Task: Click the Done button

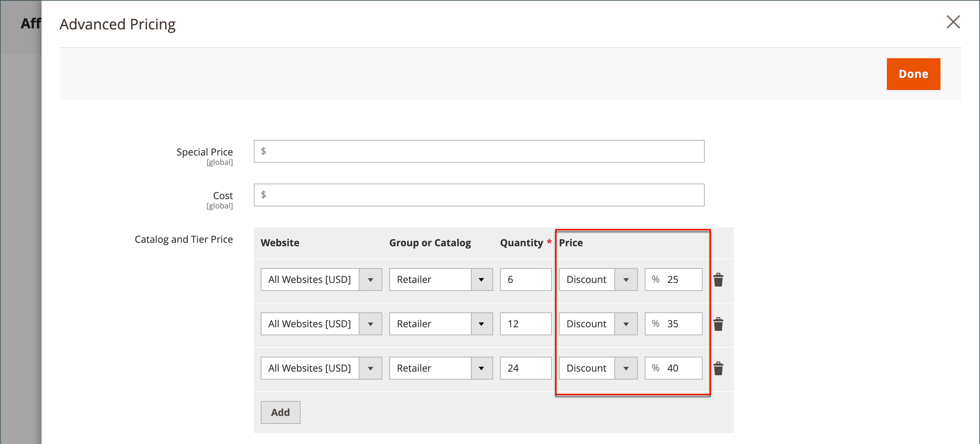Action: click(913, 74)
